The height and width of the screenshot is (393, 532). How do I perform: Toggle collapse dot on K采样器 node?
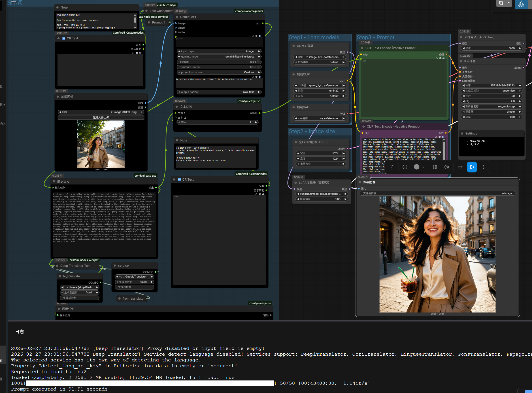(x=461, y=61)
